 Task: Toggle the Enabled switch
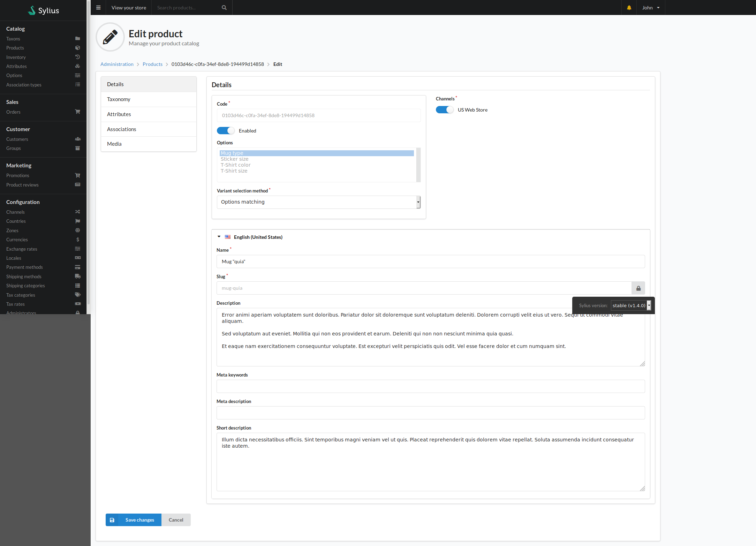226,131
